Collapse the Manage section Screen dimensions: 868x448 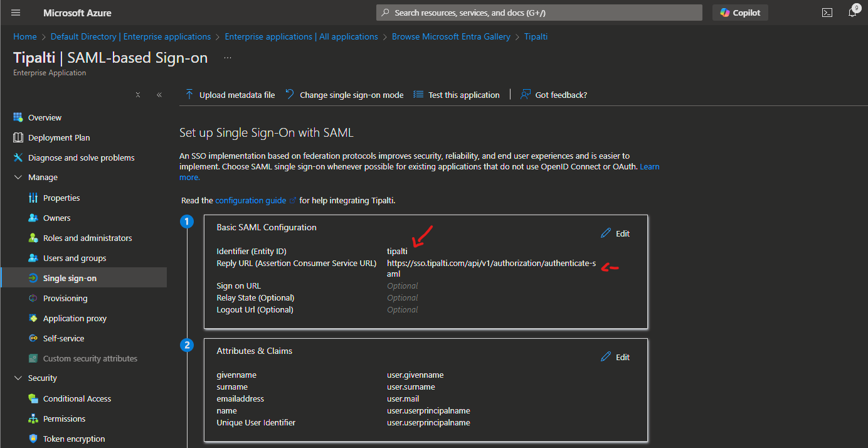pos(18,178)
